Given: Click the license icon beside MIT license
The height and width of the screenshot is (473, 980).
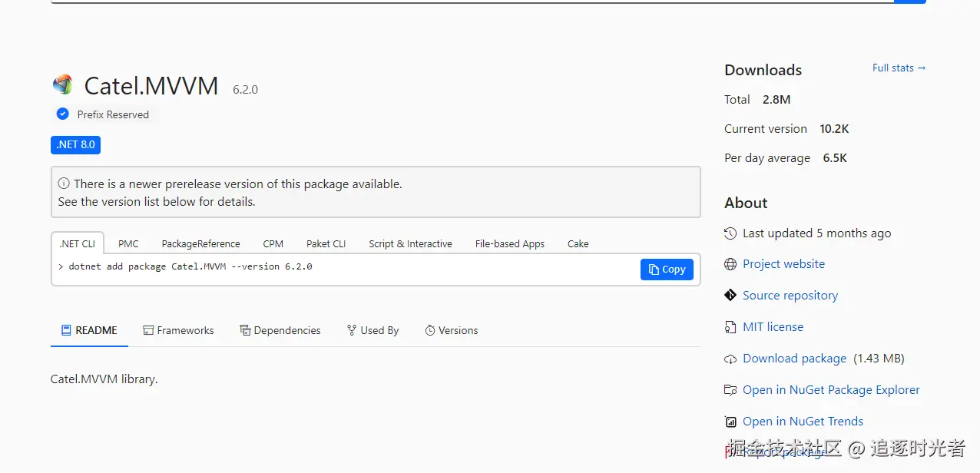Looking at the screenshot, I should pos(730,327).
